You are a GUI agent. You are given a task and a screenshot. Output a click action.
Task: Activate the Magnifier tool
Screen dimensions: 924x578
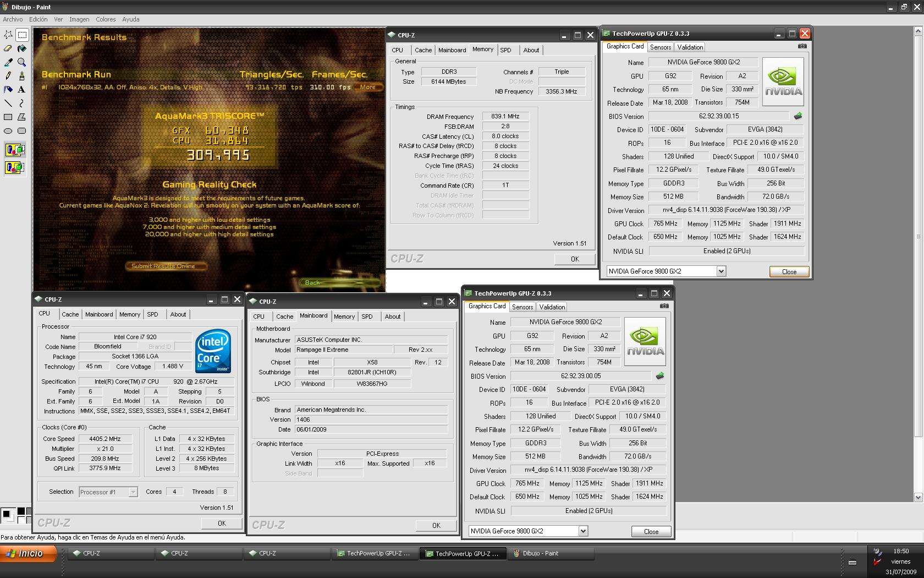coord(22,62)
